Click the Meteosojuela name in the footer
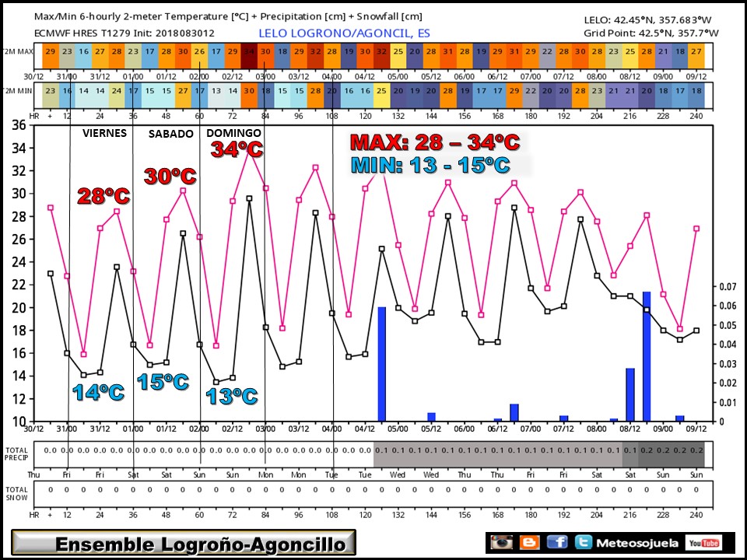The height and width of the screenshot is (560, 747). [x=637, y=543]
